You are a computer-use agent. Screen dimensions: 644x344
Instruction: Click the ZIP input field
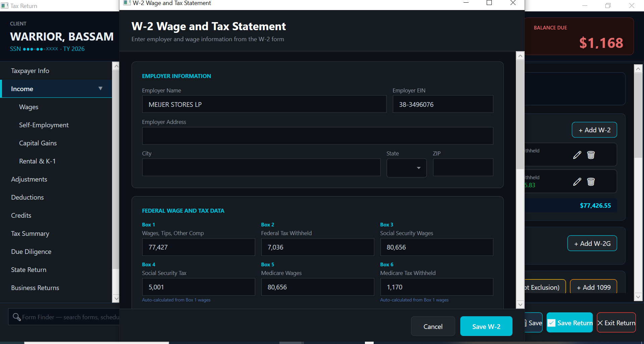pos(463,167)
